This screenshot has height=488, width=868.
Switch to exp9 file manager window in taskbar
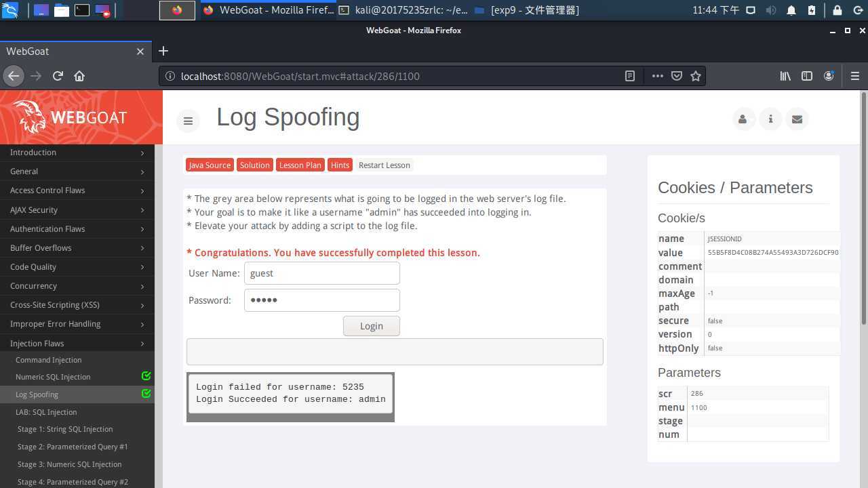point(527,10)
